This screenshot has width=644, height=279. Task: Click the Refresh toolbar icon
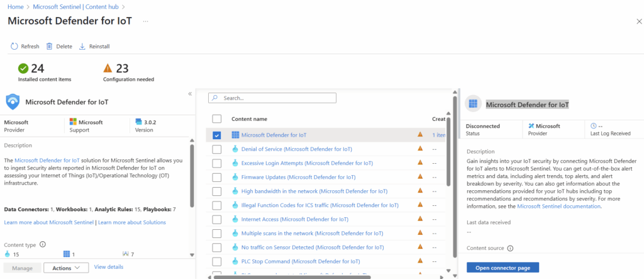[x=14, y=47]
